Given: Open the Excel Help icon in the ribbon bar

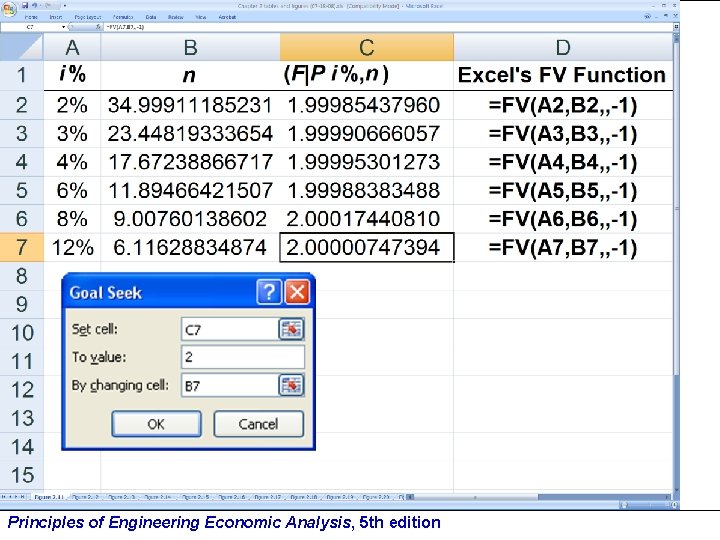Looking at the screenshot, I should click(x=647, y=17).
